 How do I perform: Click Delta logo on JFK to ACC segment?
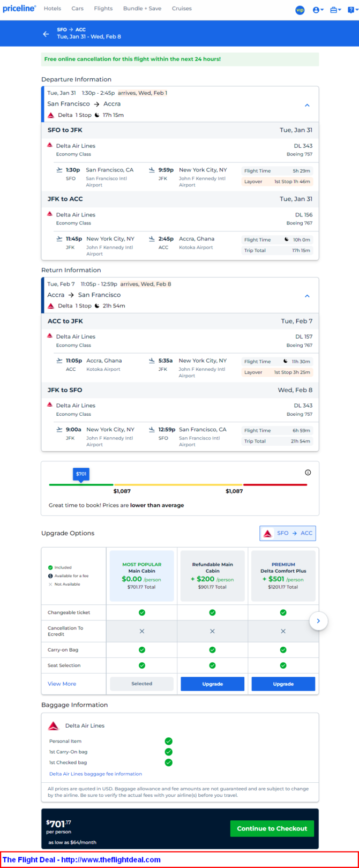(x=50, y=214)
